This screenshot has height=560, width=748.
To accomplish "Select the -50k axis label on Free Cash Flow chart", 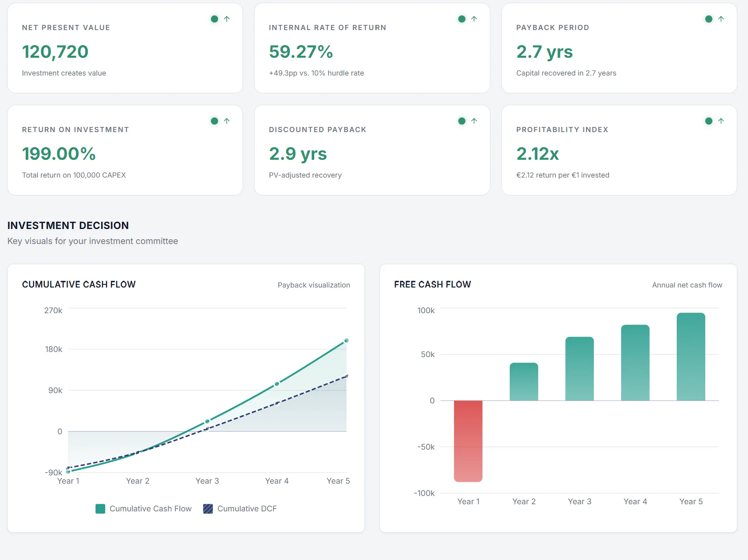I will point(426,447).
